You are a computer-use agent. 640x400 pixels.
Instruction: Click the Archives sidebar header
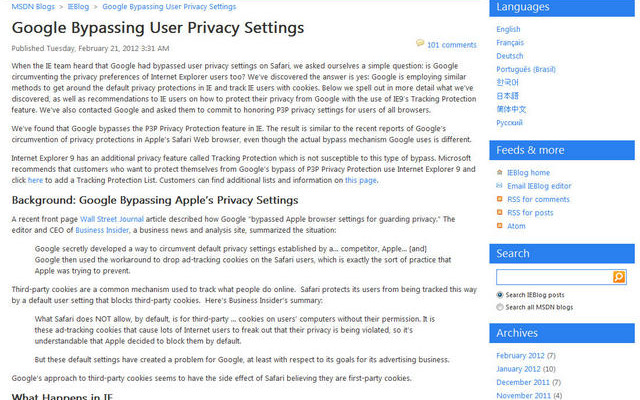pos(562,333)
